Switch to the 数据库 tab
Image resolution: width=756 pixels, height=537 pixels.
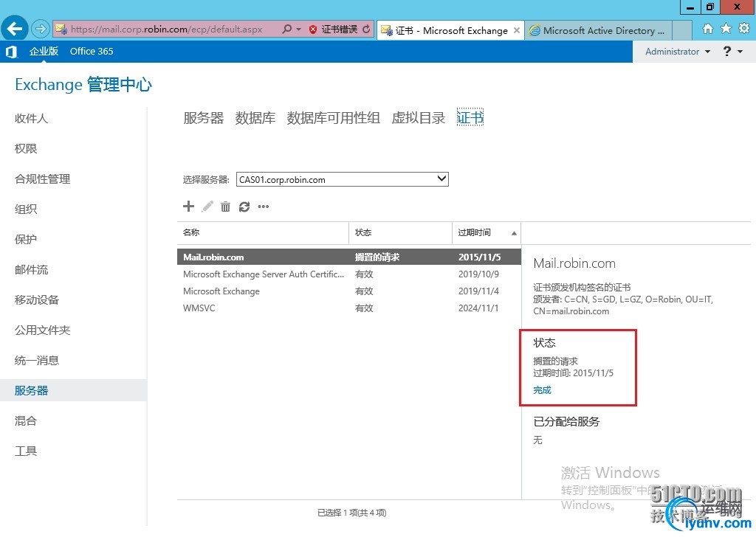[255, 117]
